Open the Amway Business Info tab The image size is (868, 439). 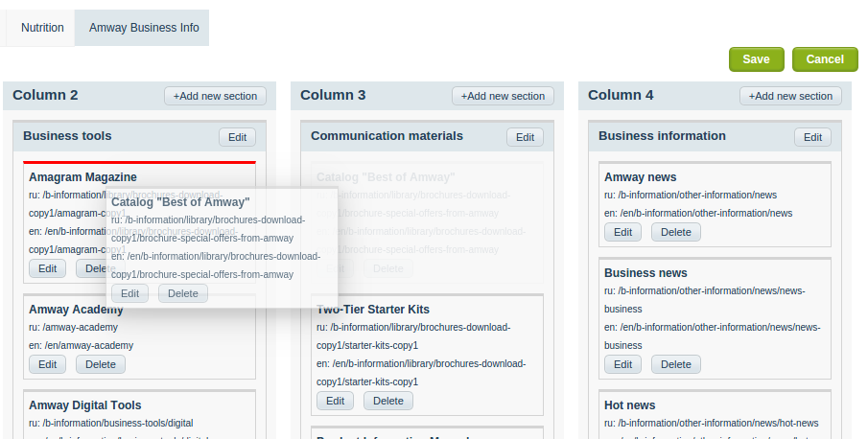click(x=144, y=28)
